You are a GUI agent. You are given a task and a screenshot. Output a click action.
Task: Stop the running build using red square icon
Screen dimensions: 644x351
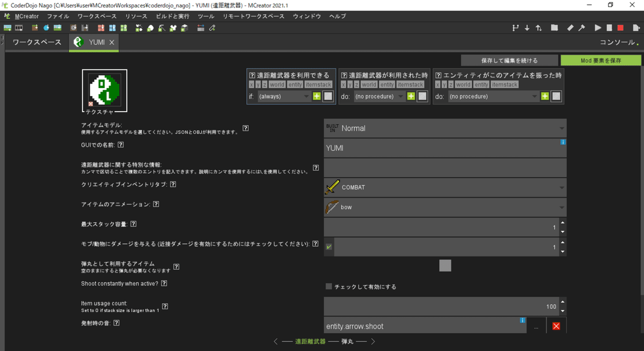tap(621, 27)
